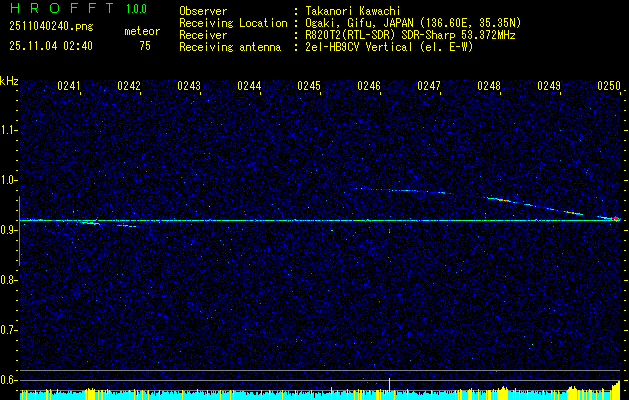Click the Receiving Location field label
The image size is (629, 400).
(233, 23)
